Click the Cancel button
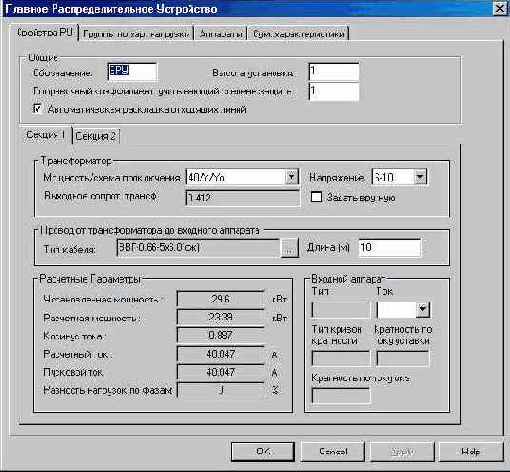 tap(333, 451)
